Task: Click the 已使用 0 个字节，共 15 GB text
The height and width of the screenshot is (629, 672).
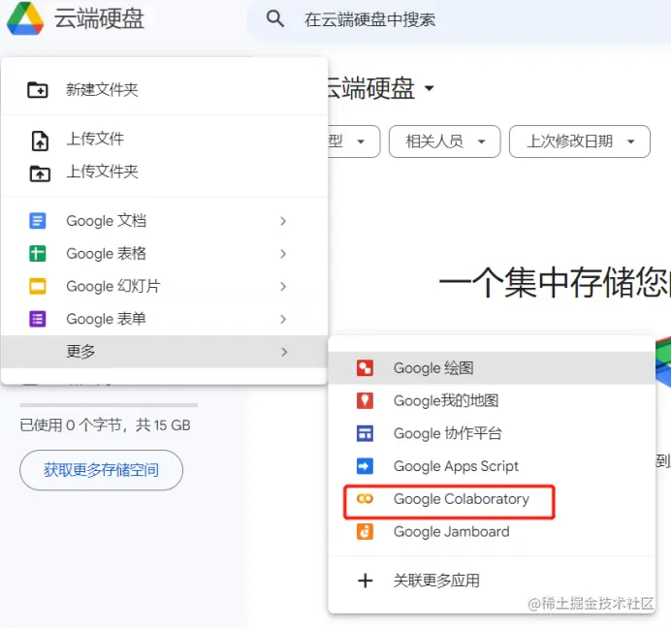Action: (105, 425)
